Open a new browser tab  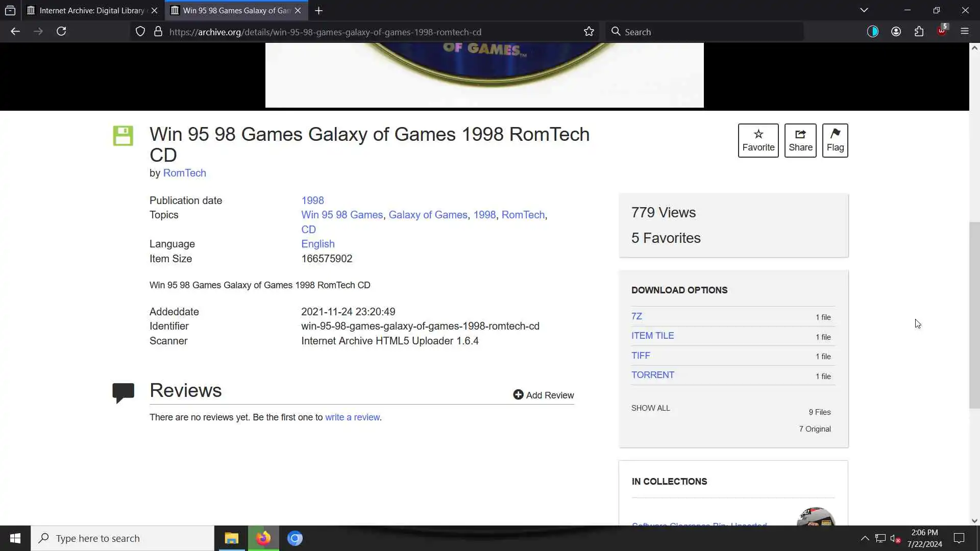pyautogui.click(x=318, y=10)
